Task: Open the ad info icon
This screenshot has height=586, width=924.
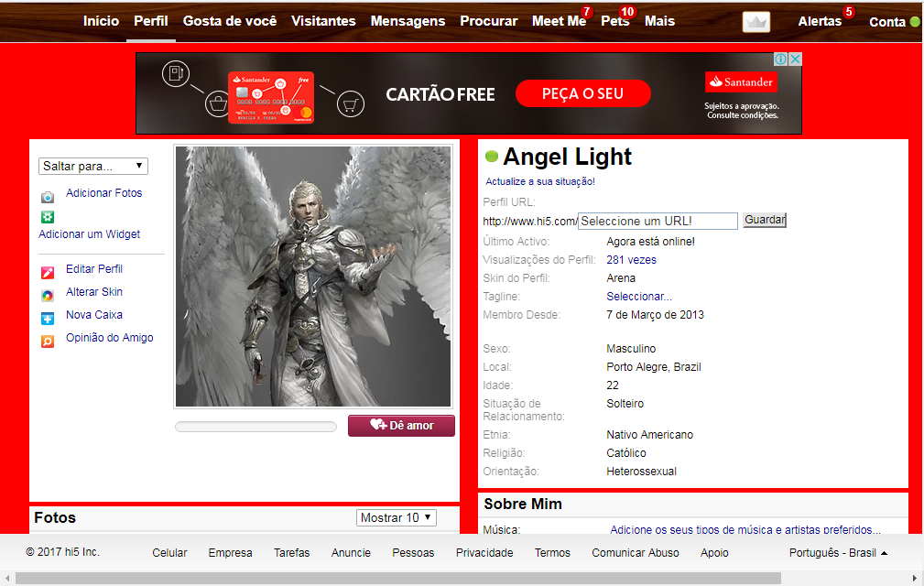Action: [x=780, y=59]
